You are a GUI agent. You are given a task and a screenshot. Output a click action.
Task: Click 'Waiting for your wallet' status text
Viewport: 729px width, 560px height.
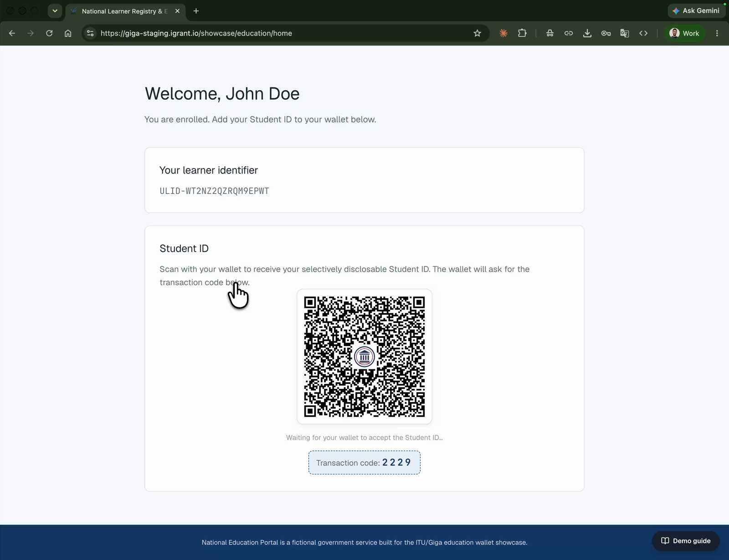coord(364,438)
